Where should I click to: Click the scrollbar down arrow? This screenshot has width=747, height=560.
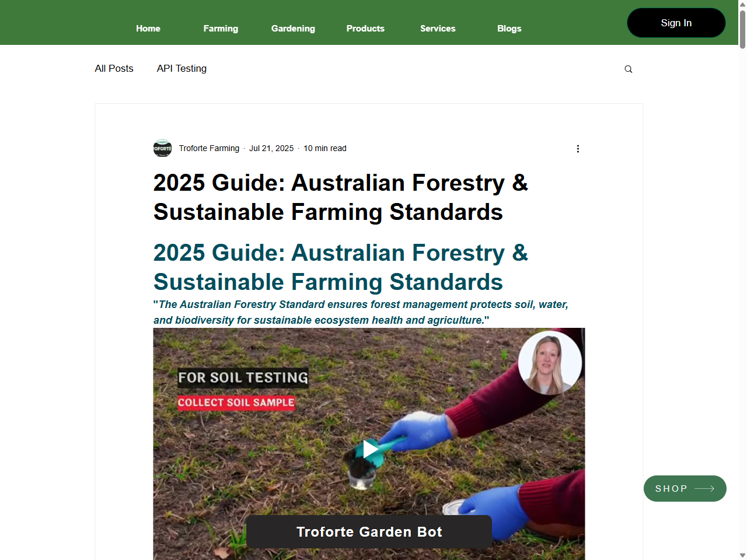point(742,554)
